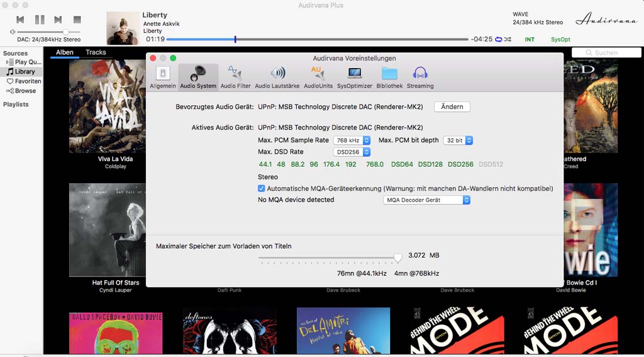Switch to the Alben tab
The height and width of the screenshot is (357, 644).
(x=65, y=52)
